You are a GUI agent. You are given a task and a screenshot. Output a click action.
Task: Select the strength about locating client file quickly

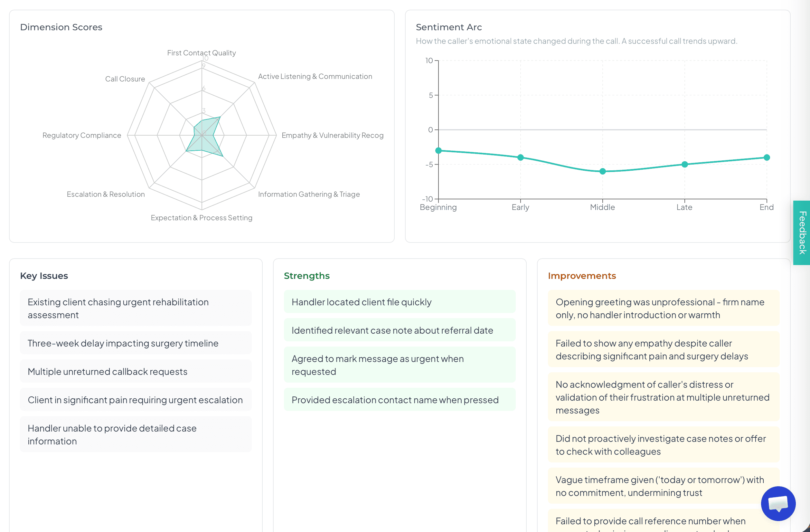coord(400,301)
